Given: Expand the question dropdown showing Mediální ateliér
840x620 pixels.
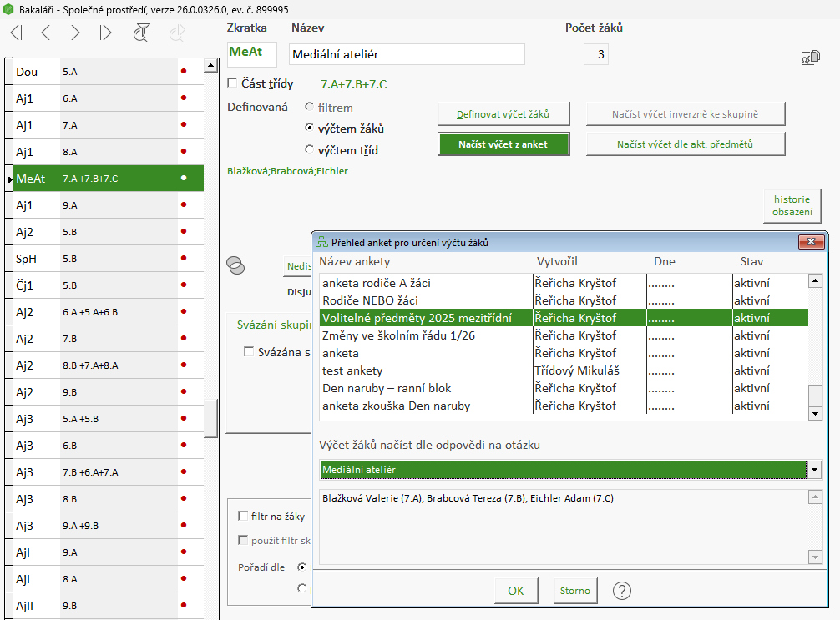Looking at the screenshot, I should (x=815, y=470).
